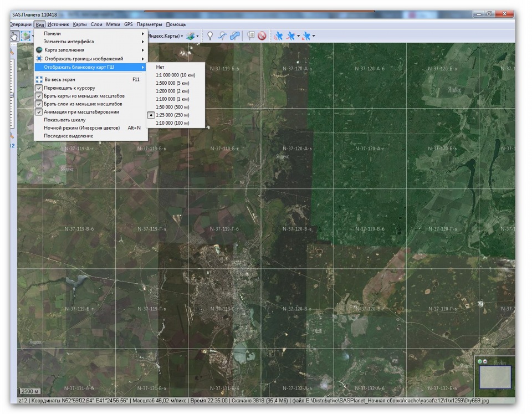
Task: Uncheck Брать карты из меньших масштабов
Action: pyautogui.click(x=39, y=96)
